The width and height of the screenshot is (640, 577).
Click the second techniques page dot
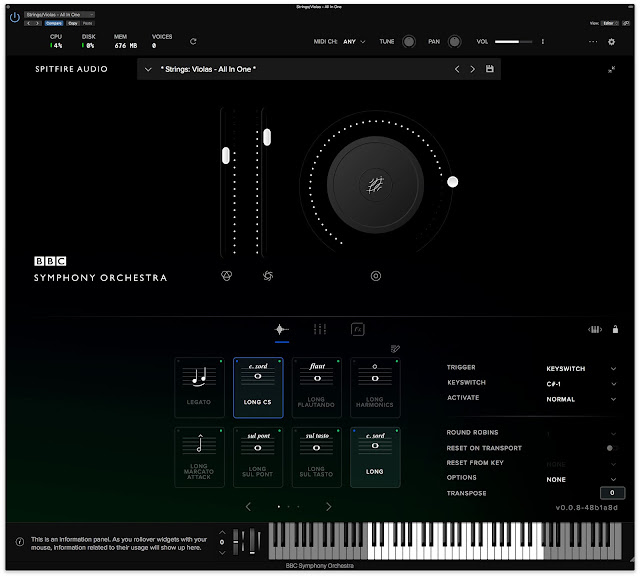tap(289, 506)
